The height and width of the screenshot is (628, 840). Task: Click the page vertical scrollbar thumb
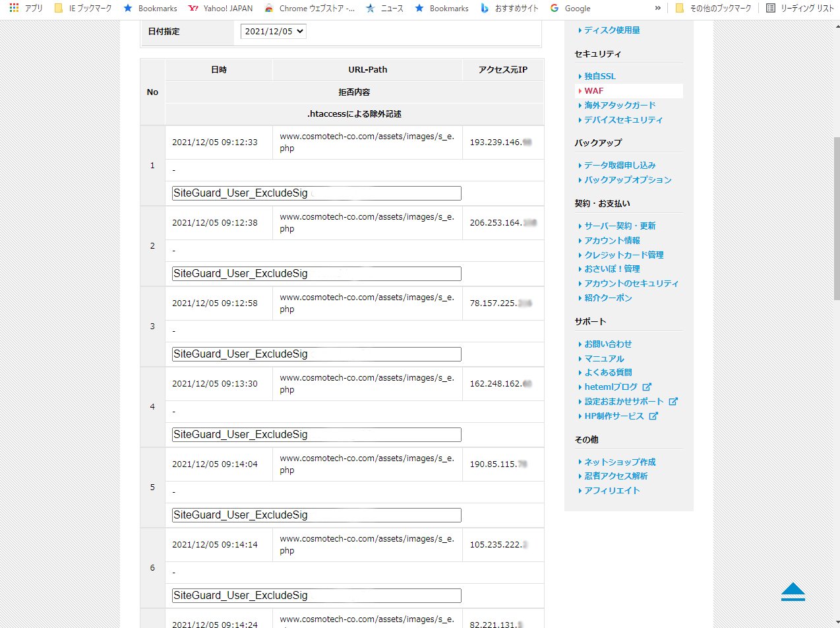tap(836, 218)
